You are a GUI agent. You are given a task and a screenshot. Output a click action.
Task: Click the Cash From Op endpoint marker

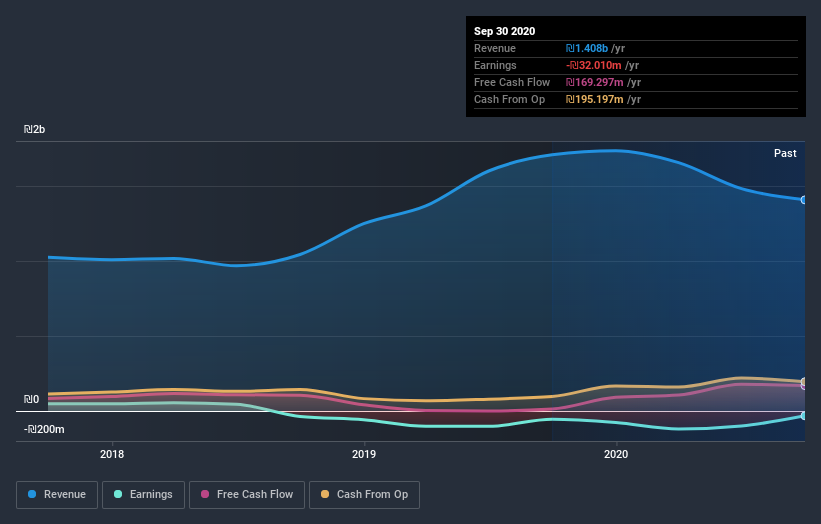pos(803,382)
